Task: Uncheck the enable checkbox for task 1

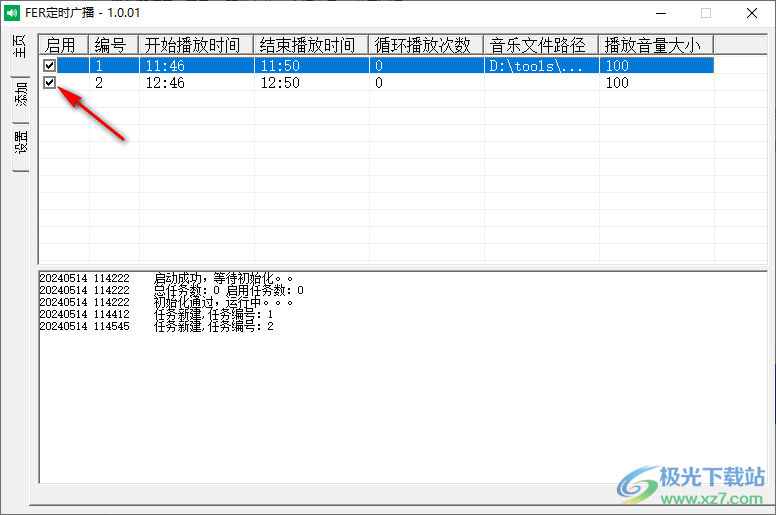Action: point(50,65)
